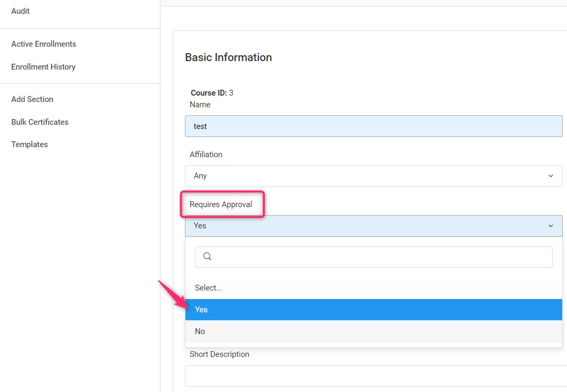Click the Short Description label
567x392 pixels.
click(219, 354)
